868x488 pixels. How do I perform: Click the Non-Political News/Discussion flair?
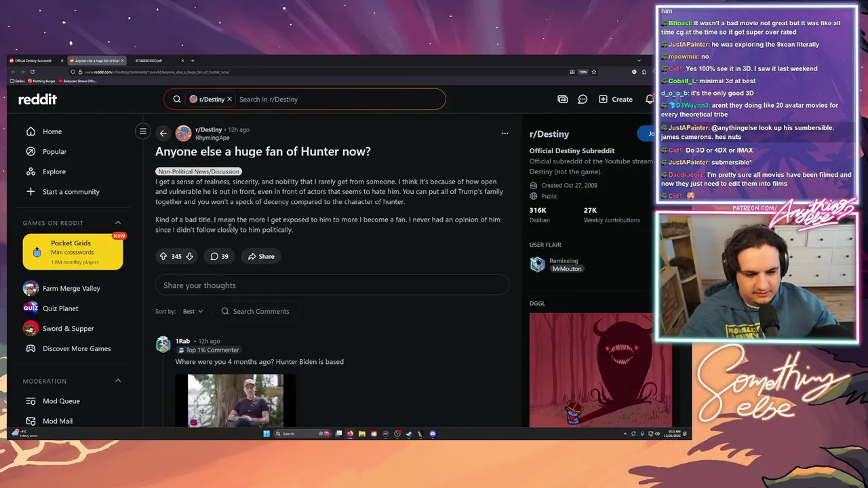[198, 171]
